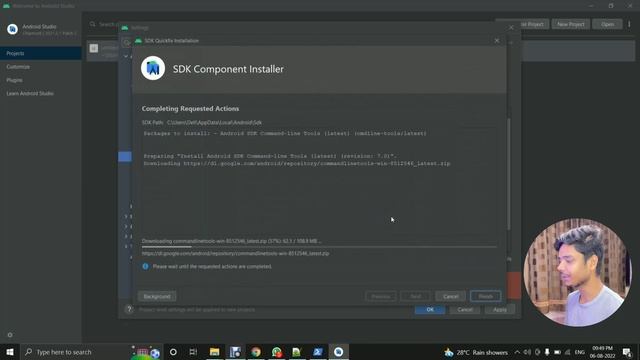The image size is (640, 360).
Task: Click Cancel in the Settings dialog
Action: [465, 310]
